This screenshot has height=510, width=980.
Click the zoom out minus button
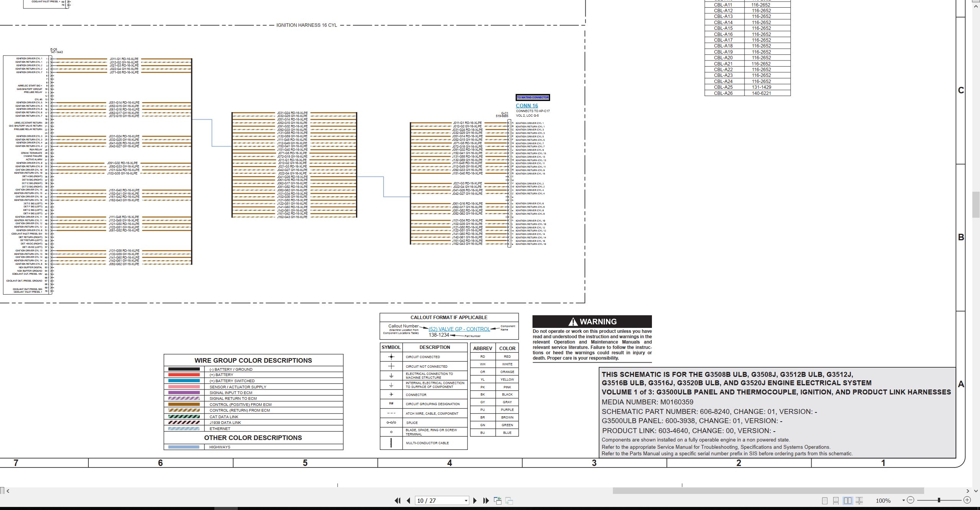[x=911, y=500]
